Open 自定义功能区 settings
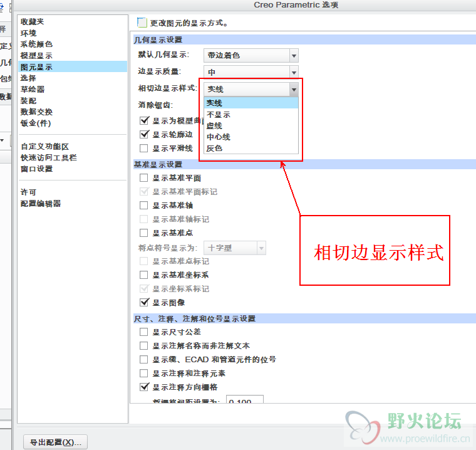This screenshot has width=476, height=450. click(x=44, y=147)
